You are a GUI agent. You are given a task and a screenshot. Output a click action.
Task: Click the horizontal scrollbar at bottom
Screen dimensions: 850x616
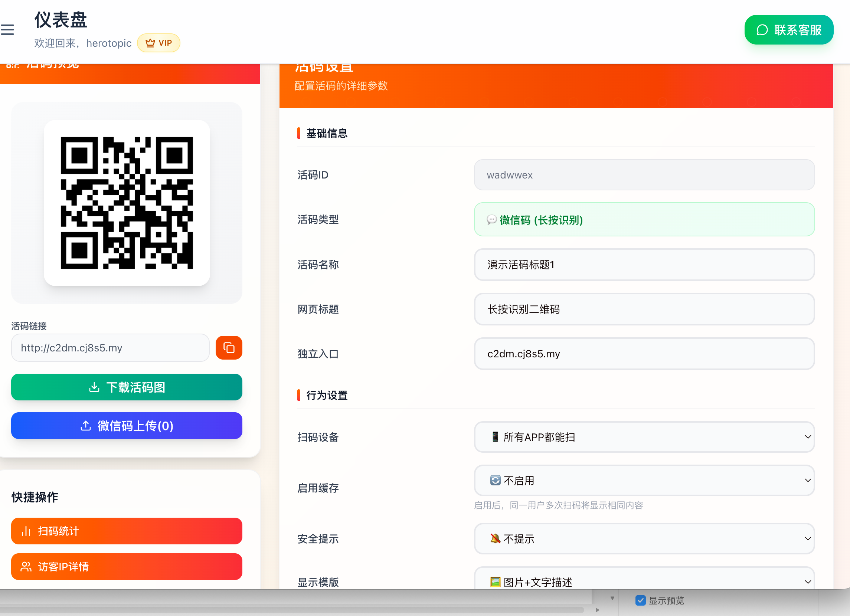click(292, 610)
